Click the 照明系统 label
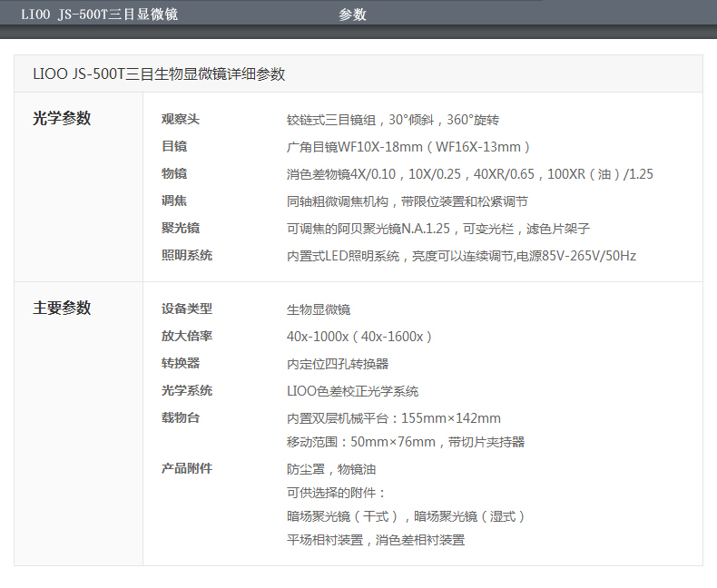This screenshot has height=588, width=717. [187, 255]
